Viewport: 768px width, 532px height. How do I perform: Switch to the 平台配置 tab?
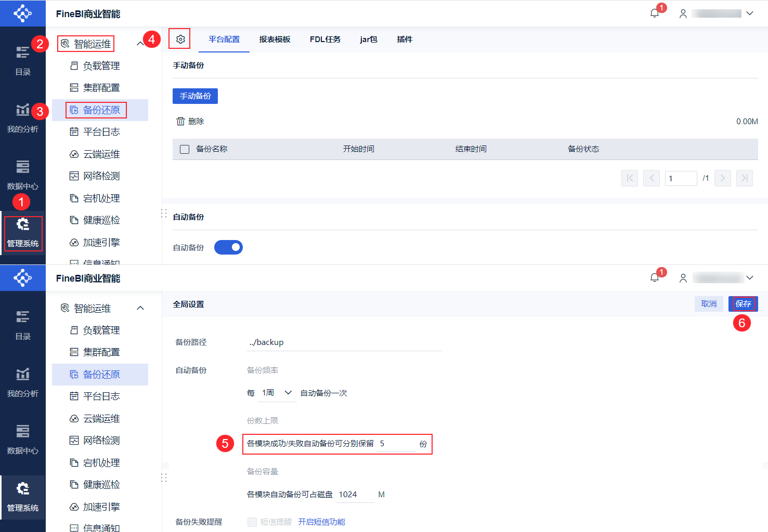pyautogui.click(x=224, y=39)
